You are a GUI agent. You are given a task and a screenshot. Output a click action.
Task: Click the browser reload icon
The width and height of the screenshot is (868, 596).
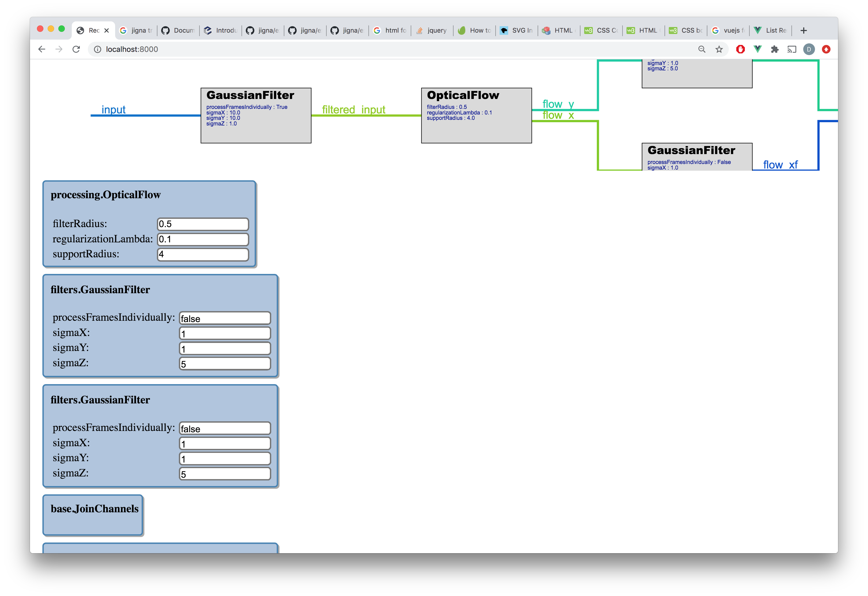coord(76,49)
